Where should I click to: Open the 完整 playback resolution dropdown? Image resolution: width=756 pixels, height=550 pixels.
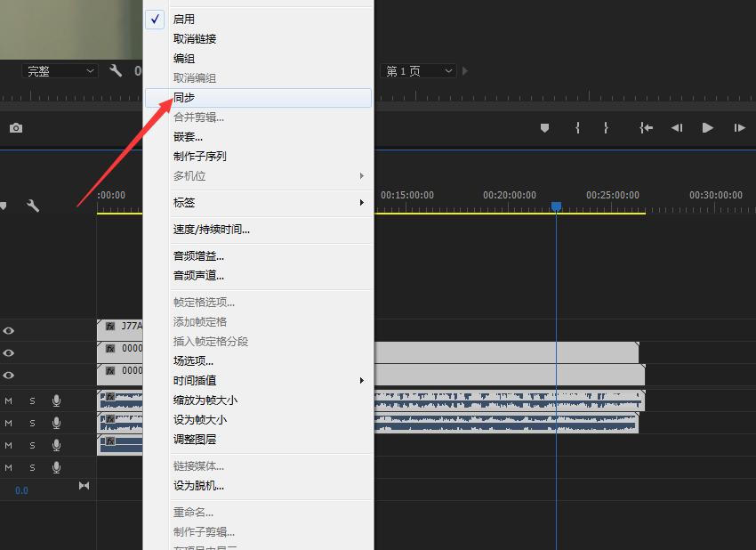(x=60, y=71)
